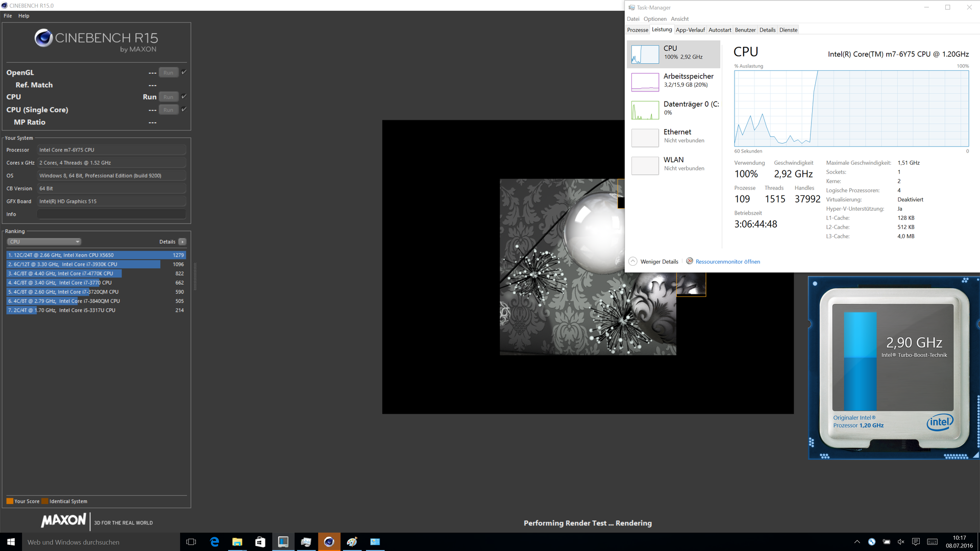The width and height of the screenshot is (980, 551).
Task: Click the Ressourcenmonitor icon
Action: tap(690, 261)
